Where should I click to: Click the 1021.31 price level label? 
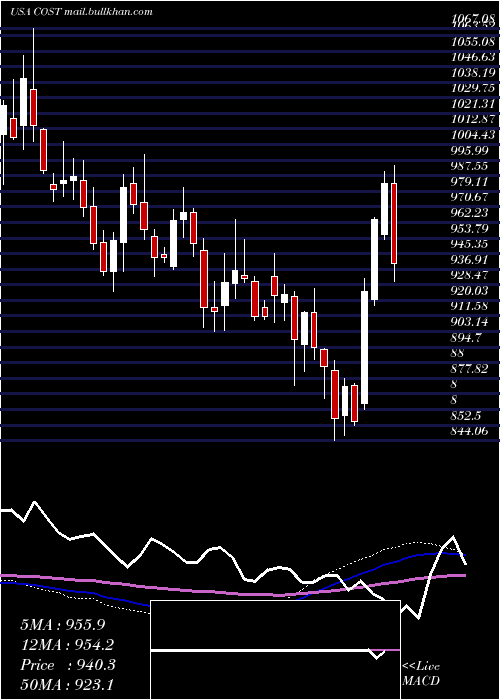[473, 104]
